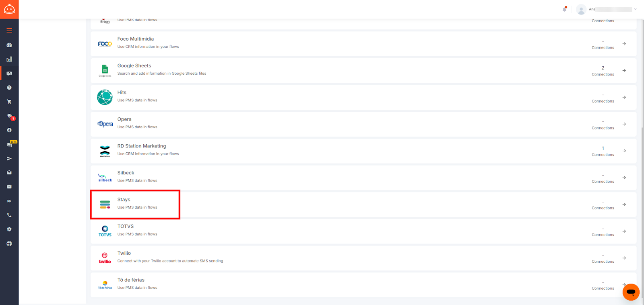Open Stays integration via its arrow
Screen dimensions: 644x305
coord(624,205)
